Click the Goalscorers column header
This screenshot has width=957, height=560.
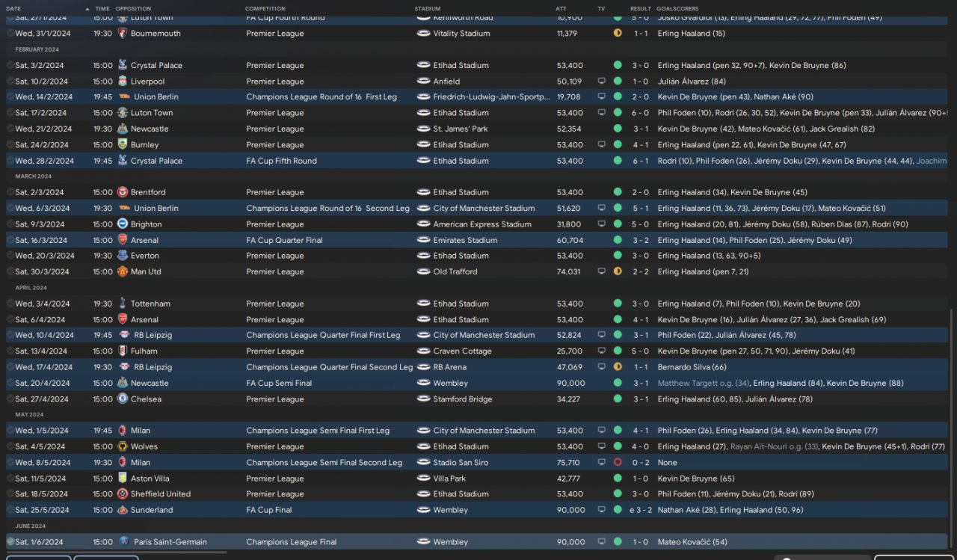coord(677,9)
